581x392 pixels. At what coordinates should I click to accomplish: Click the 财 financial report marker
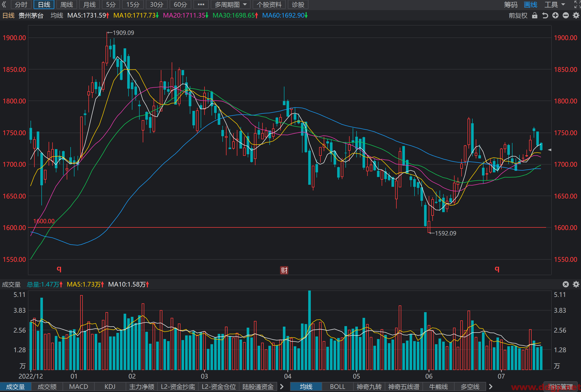284,270
